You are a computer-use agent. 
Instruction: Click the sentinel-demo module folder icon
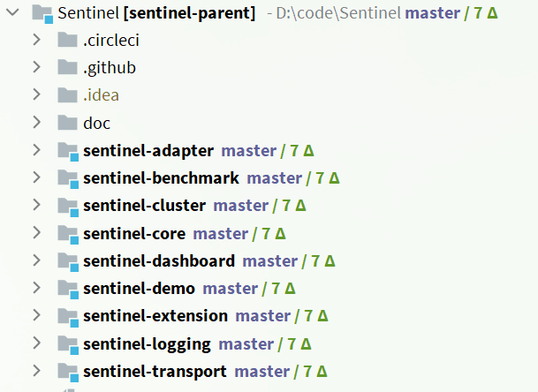click(68, 289)
